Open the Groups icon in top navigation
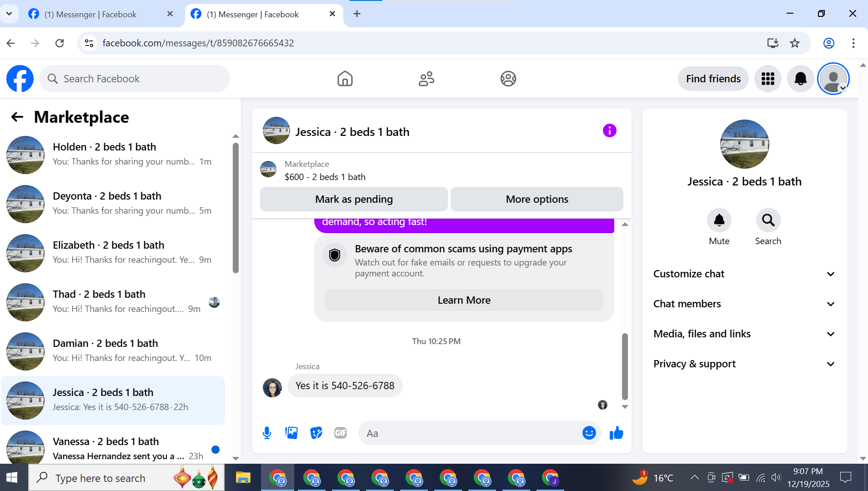 pos(508,79)
